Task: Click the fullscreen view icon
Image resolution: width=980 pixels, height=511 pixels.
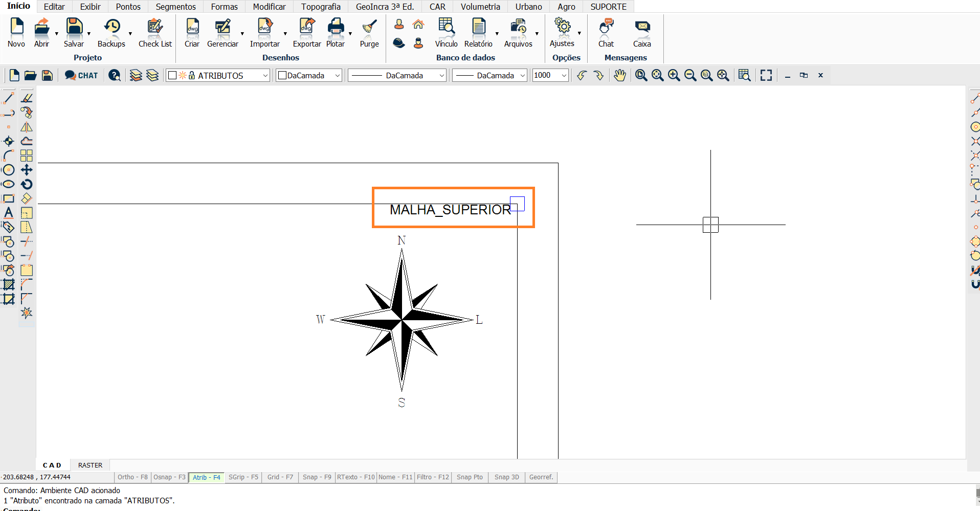Action: tap(766, 76)
